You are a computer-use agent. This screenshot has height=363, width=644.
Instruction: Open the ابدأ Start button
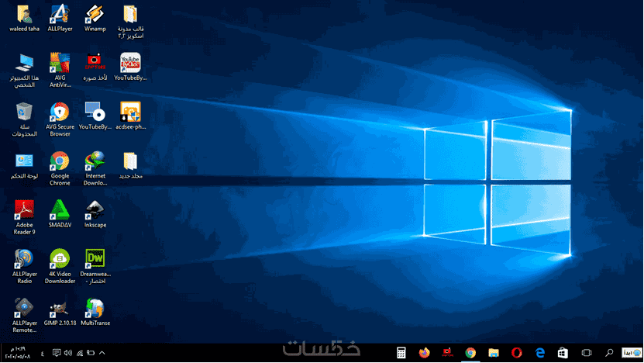[x=632, y=353]
